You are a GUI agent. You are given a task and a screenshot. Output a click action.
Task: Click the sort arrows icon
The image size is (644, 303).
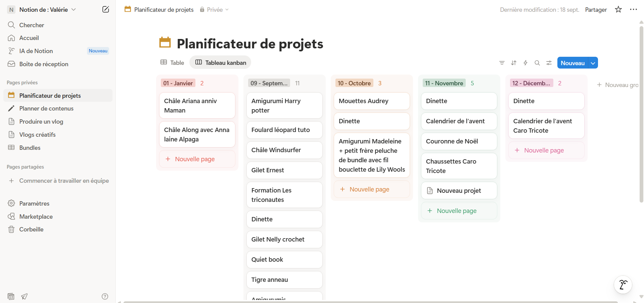click(514, 63)
